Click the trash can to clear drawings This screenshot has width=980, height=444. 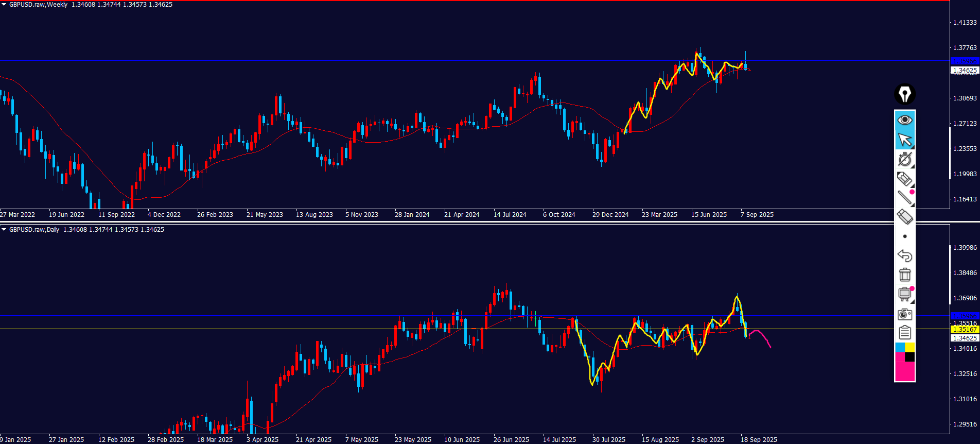pyautogui.click(x=905, y=275)
